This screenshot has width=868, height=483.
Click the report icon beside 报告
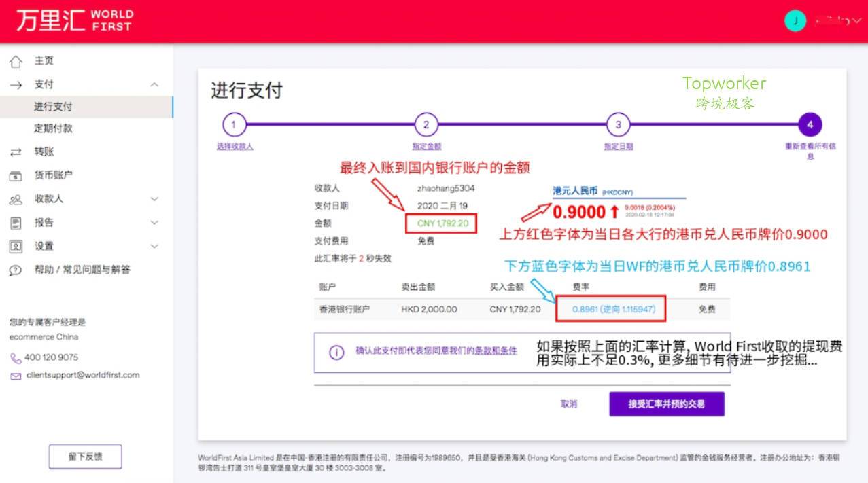coord(16,223)
